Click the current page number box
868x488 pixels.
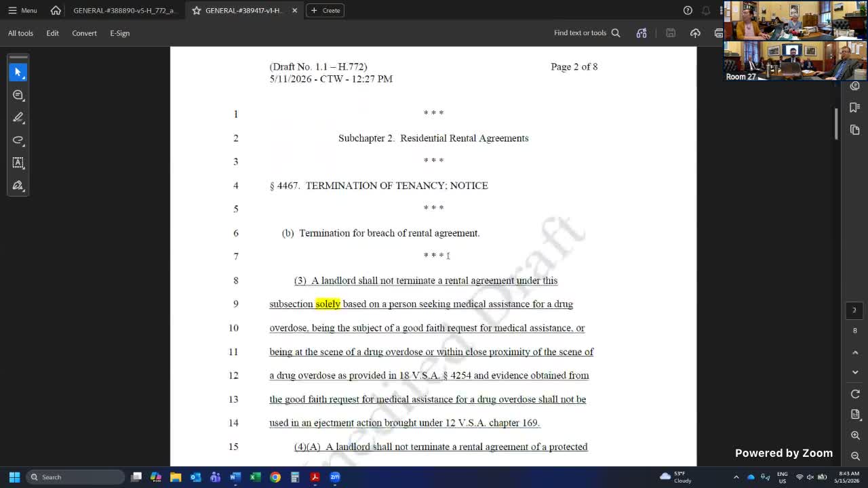point(854,310)
